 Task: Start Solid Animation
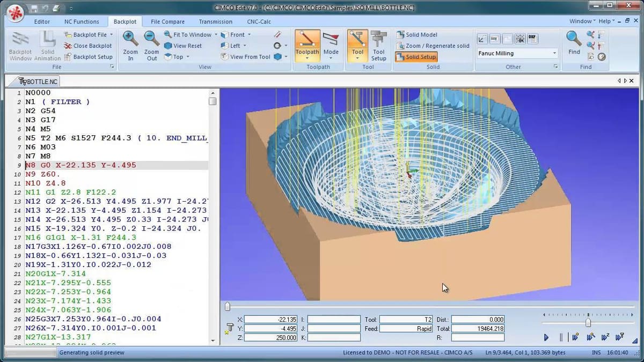(48, 46)
